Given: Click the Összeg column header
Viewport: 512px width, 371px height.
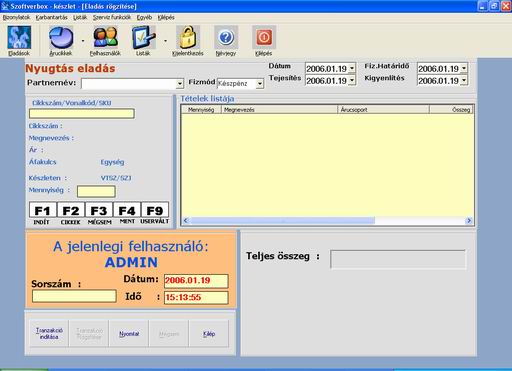Looking at the screenshot, I should (x=451, y=110).
